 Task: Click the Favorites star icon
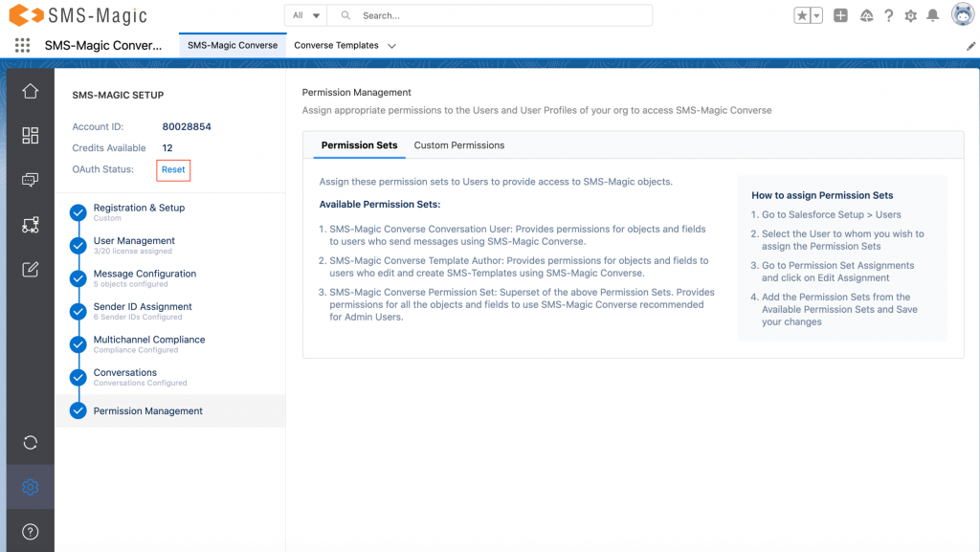[802, 15]
